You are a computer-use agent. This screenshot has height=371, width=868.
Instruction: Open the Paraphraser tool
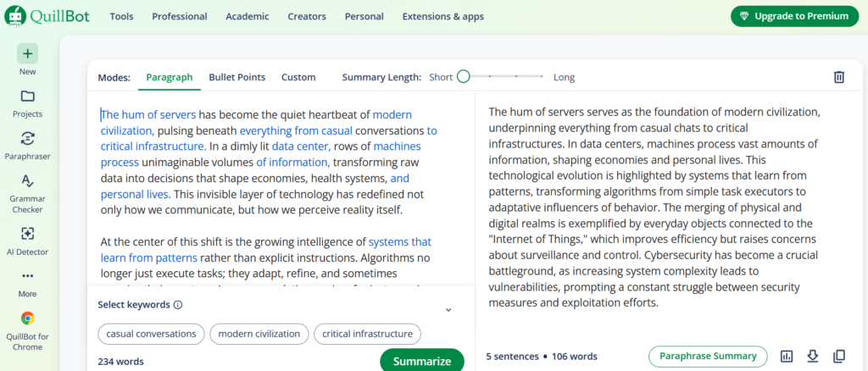point(27,139)
